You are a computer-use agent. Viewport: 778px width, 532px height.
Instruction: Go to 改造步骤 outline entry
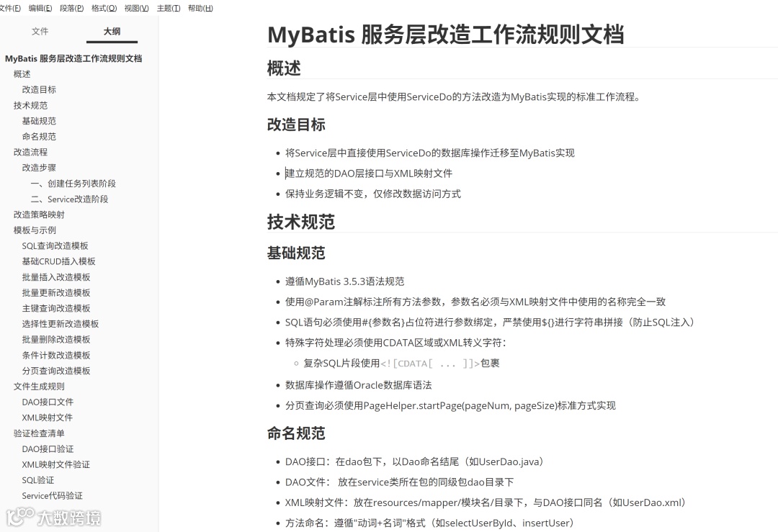(39, 168)
